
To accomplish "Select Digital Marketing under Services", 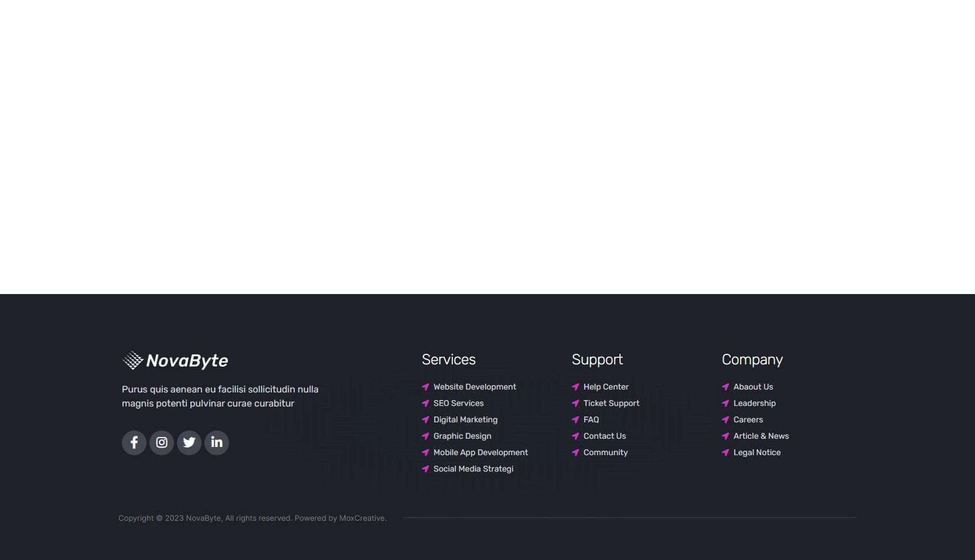I will [x=465, y=419].
